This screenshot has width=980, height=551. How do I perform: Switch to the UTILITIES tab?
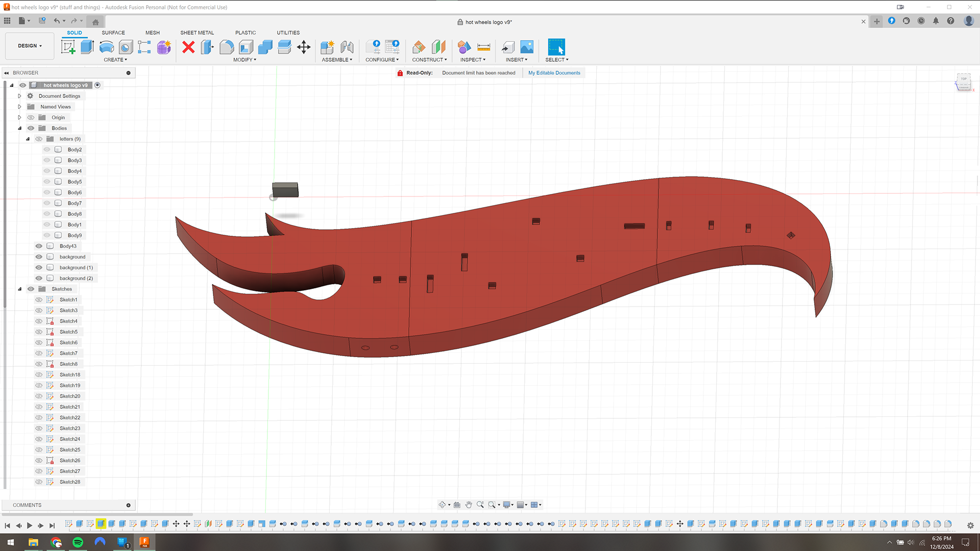tap(288, 33)
